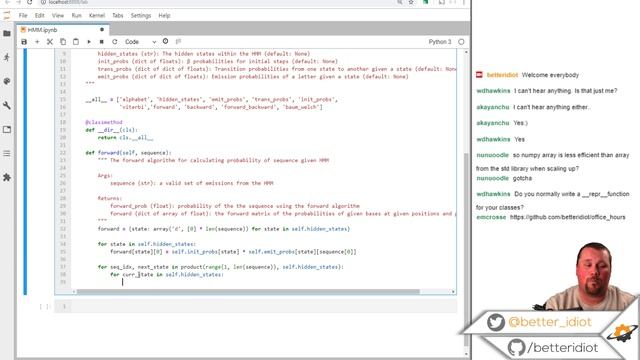Click the clock icon next to Code dropdown
The image size is (640, 360).
coord(165,41)
